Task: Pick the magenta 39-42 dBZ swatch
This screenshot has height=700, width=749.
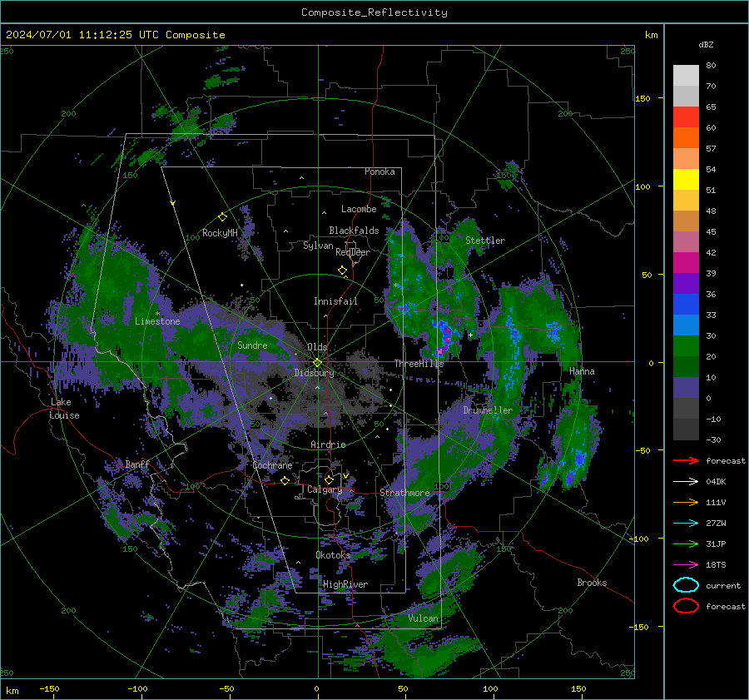Action: [686, 262]
